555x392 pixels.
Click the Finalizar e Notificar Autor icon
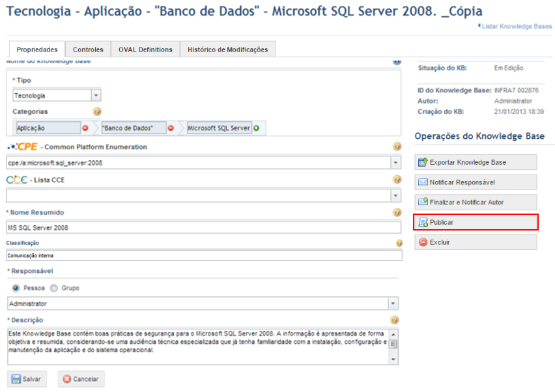pos(423,202)
